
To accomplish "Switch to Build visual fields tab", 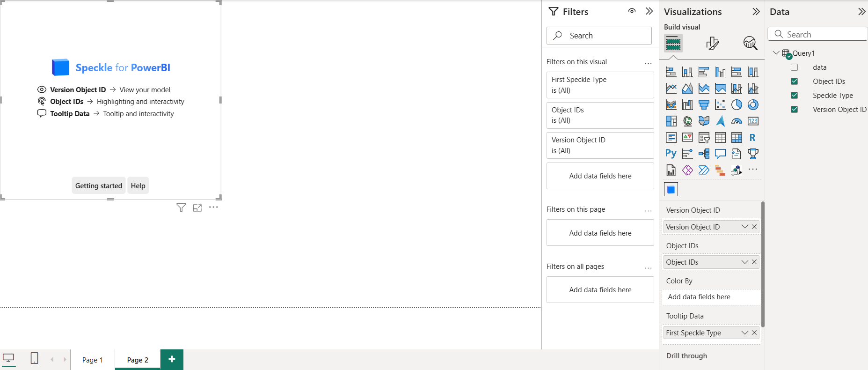I will coord(673,43).
